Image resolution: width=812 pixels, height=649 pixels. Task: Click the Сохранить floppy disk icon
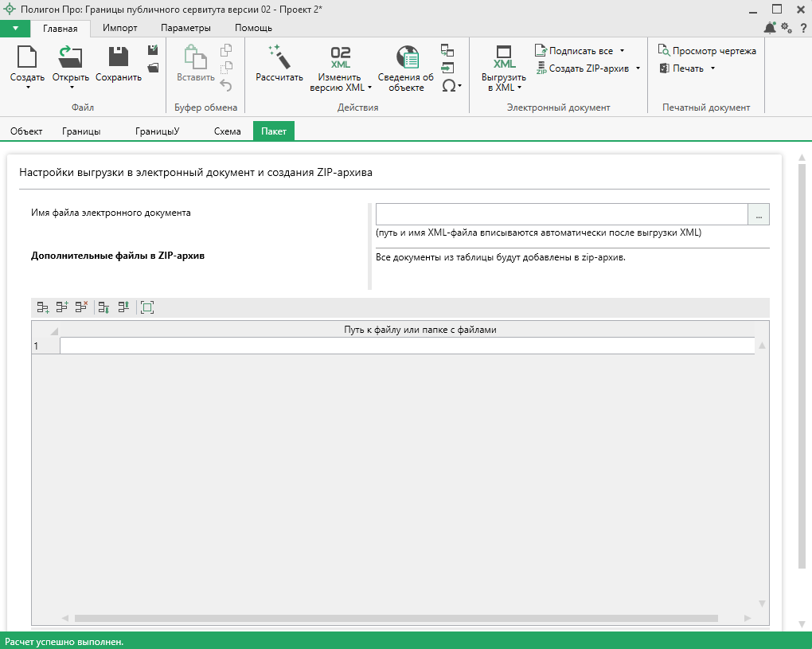click(x=119, y=57)
